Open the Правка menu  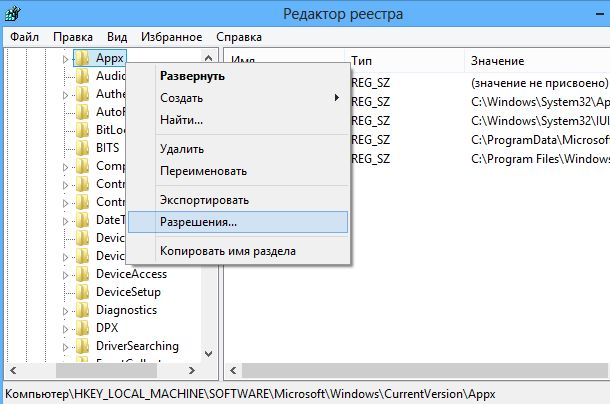click(73, 37)
